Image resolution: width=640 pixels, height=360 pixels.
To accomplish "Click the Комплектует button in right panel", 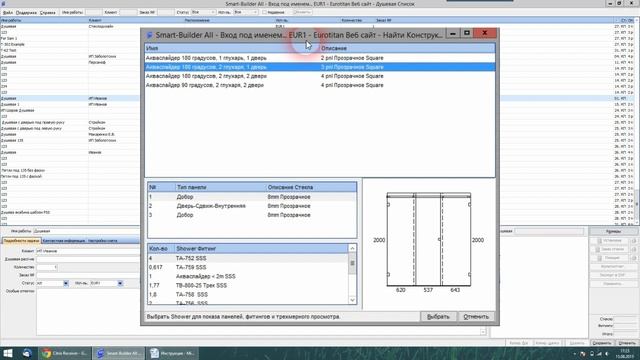I will click(613, 267).
